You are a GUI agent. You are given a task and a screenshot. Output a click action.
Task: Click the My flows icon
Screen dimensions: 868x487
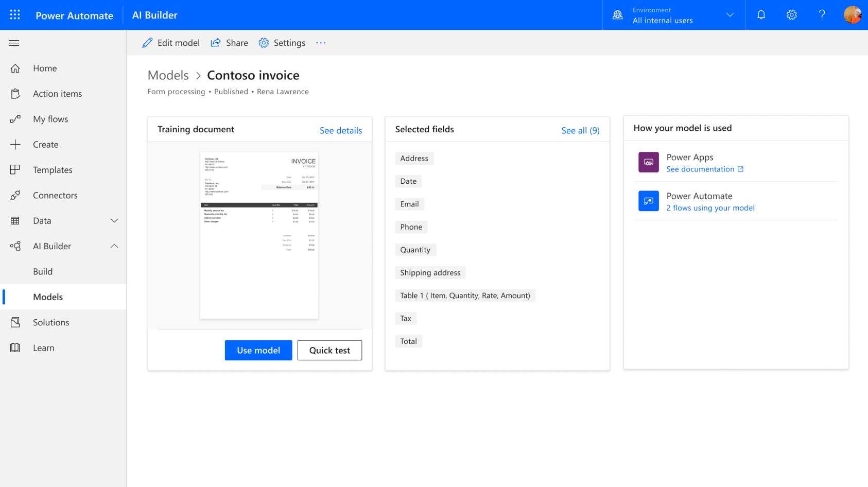click(x=15, y=119)
